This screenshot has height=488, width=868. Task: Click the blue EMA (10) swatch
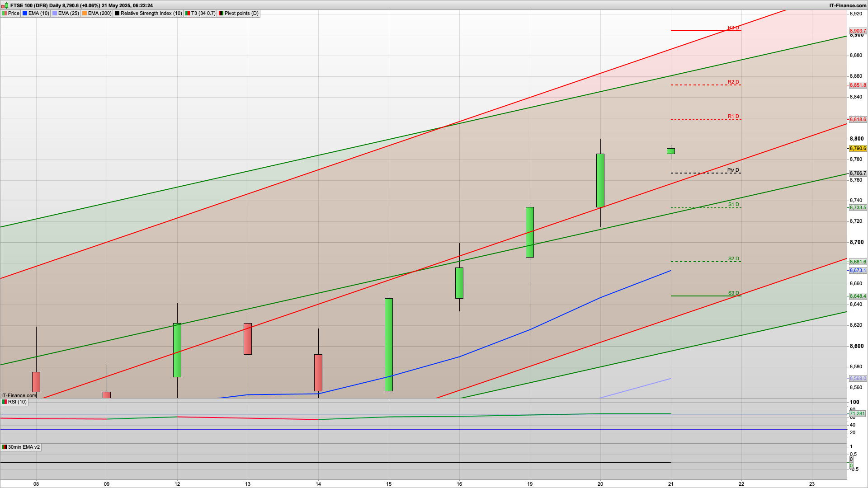click(25, 13)
